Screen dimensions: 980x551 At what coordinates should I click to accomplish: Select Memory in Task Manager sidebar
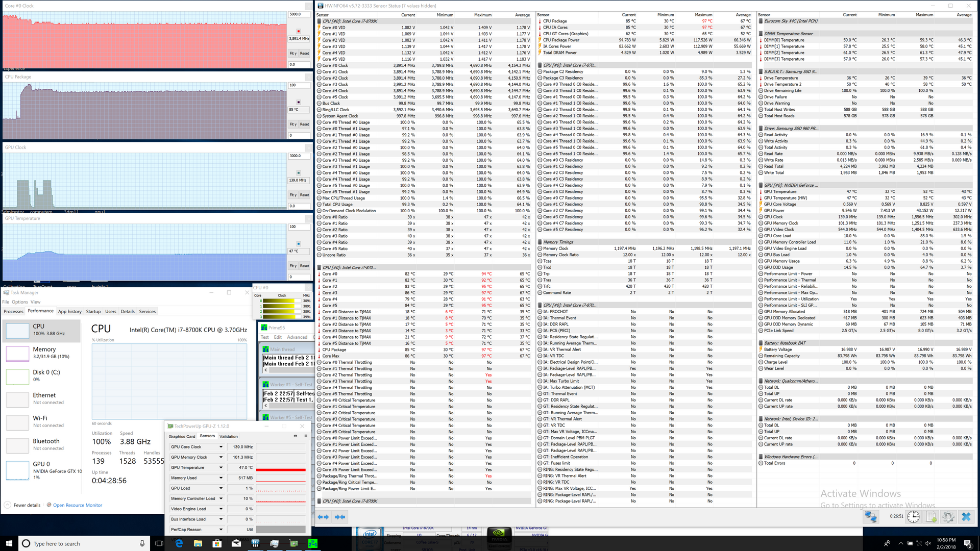[x=42, y=353]
